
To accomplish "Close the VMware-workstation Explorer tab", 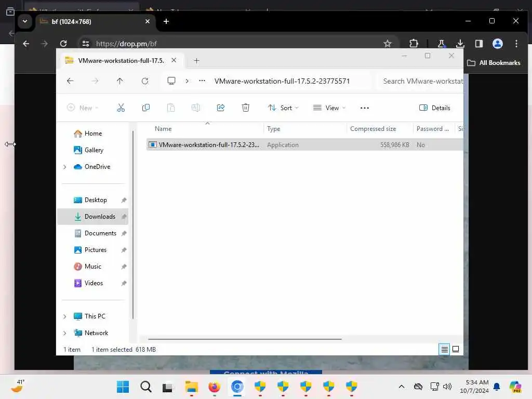I will tap(174, 60).
